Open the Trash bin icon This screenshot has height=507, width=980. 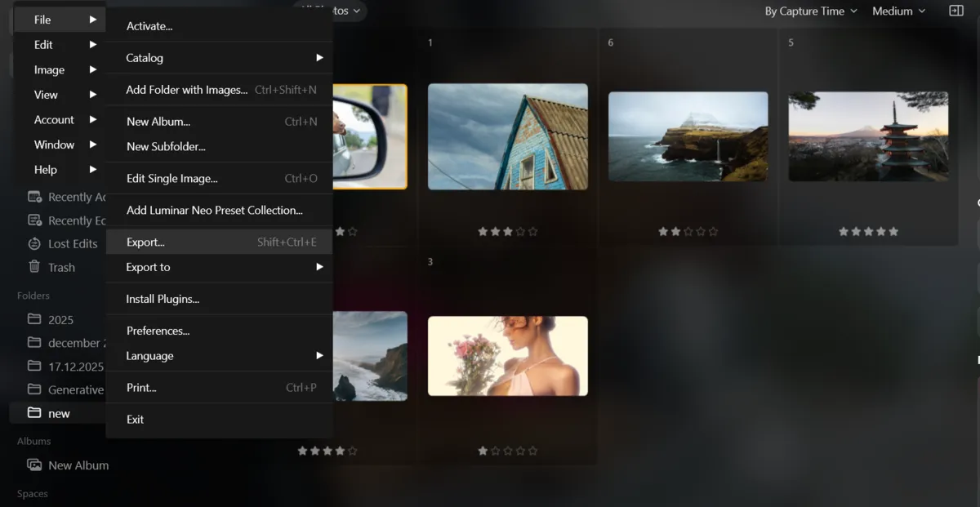tap(36, 267)
